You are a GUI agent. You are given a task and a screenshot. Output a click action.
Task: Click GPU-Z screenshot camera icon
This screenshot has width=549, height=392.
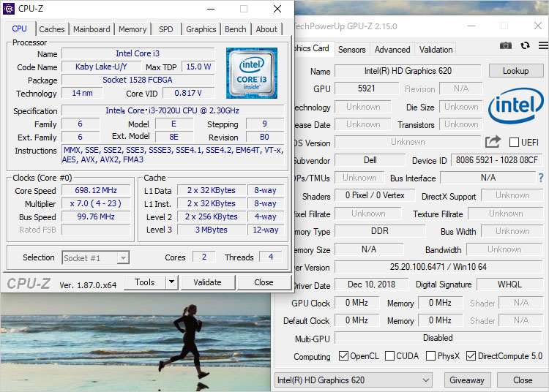(505, 45)
